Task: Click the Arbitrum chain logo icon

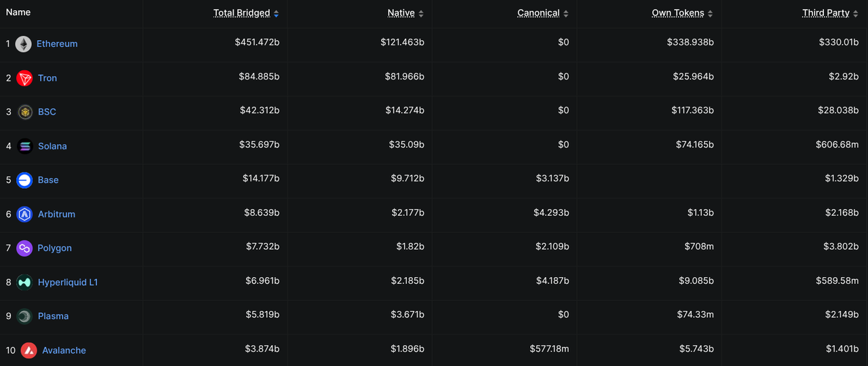Action: 25,214
